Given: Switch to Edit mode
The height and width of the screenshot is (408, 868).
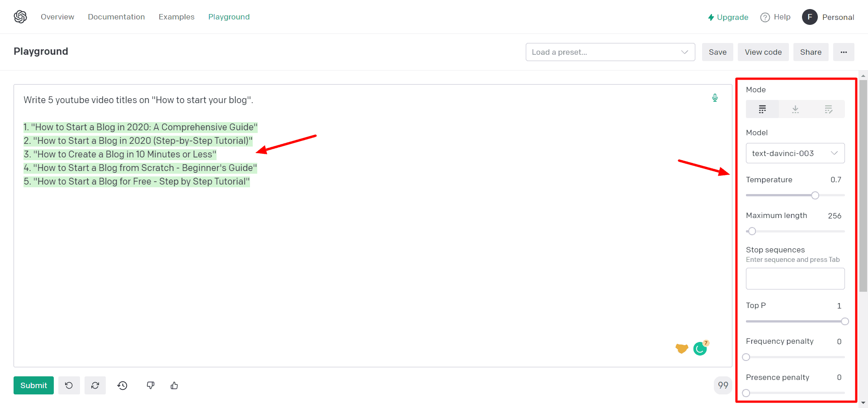Looking at the screenshot, I should pos(828,109).
